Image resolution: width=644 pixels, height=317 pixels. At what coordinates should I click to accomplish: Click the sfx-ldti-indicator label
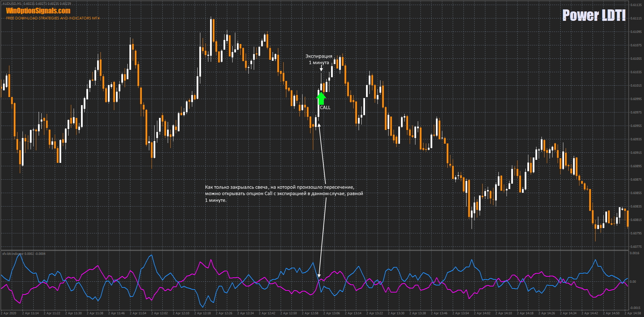tap(24, 254)
